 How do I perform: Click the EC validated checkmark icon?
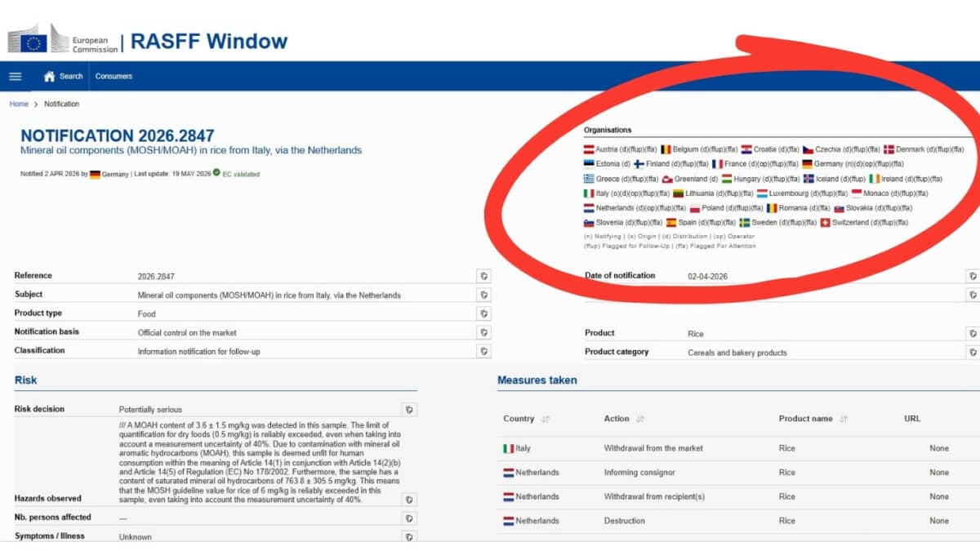coord(216,173)
